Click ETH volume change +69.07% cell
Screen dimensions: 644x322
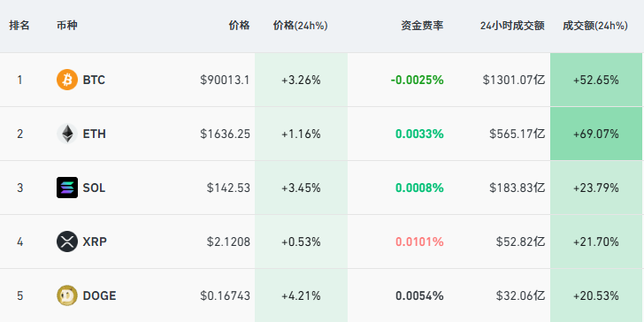point(596,134)
